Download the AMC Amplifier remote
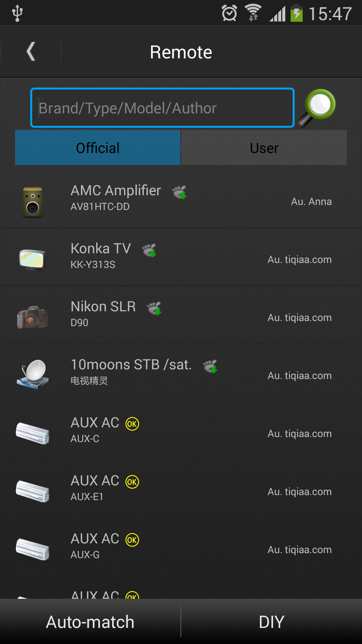Image resolution: width=362 pixels, height=644 pixels. click(179, 192)
